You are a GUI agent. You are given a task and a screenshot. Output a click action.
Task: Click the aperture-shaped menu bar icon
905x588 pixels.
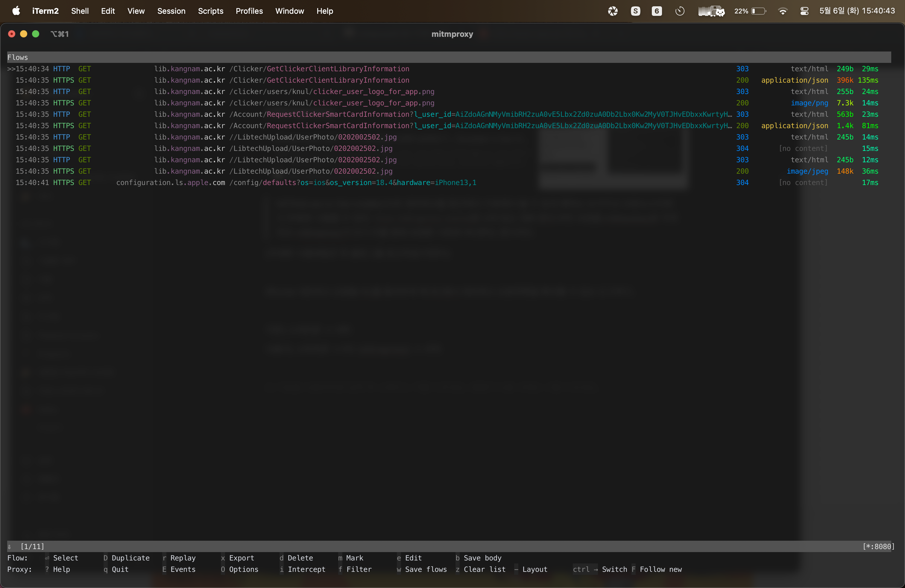(613, 11)
